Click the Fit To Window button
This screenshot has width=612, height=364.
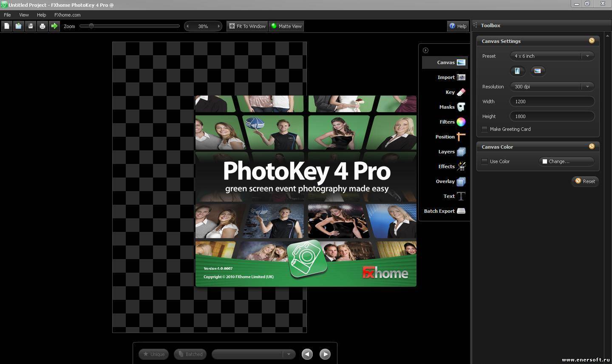[x=247, y=26]
